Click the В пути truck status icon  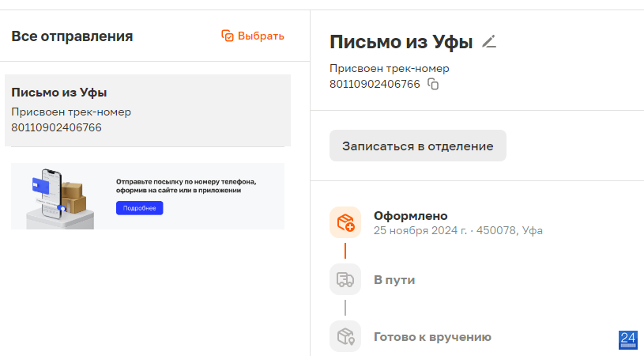345,279
